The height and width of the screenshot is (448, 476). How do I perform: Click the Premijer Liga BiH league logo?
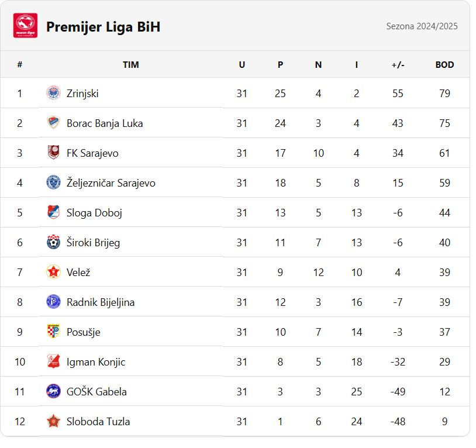[x=26, y=26]
